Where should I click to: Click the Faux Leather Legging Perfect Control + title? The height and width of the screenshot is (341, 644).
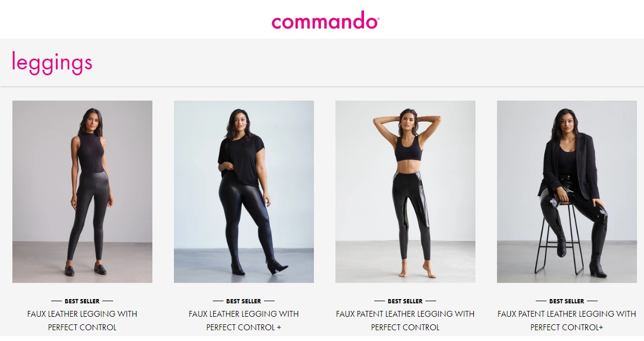coord(244,321)
